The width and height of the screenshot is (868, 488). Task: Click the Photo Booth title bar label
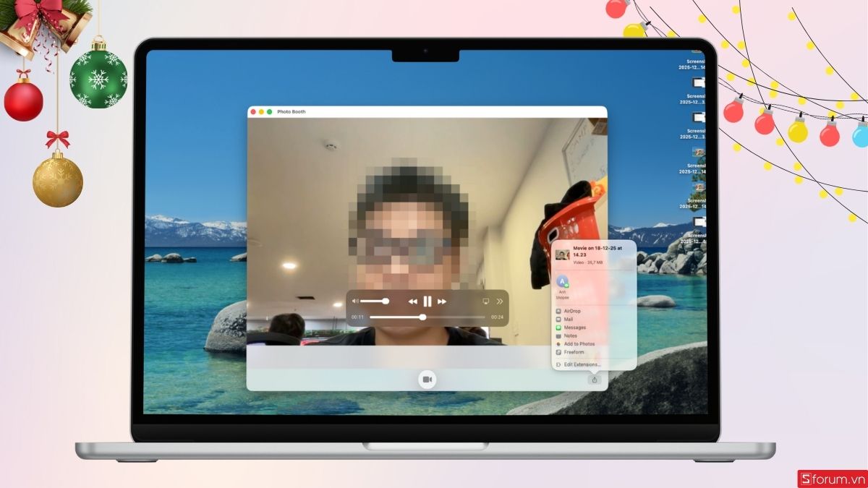(x=292, y=112)
